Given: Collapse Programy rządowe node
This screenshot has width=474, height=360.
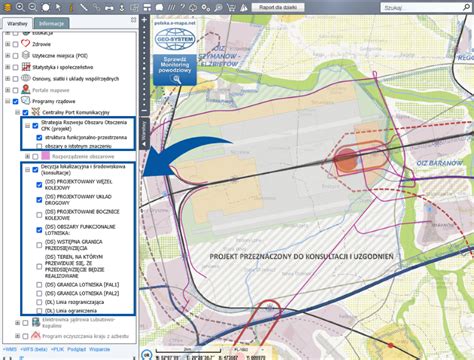Looking at the screenshot, I should click(x=7, y=101).
